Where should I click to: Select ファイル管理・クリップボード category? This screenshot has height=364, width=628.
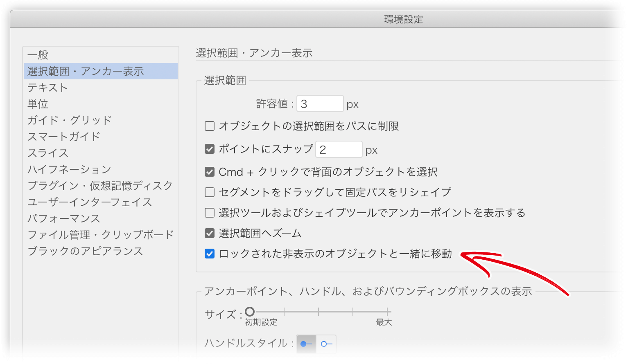tap(100, 235)
